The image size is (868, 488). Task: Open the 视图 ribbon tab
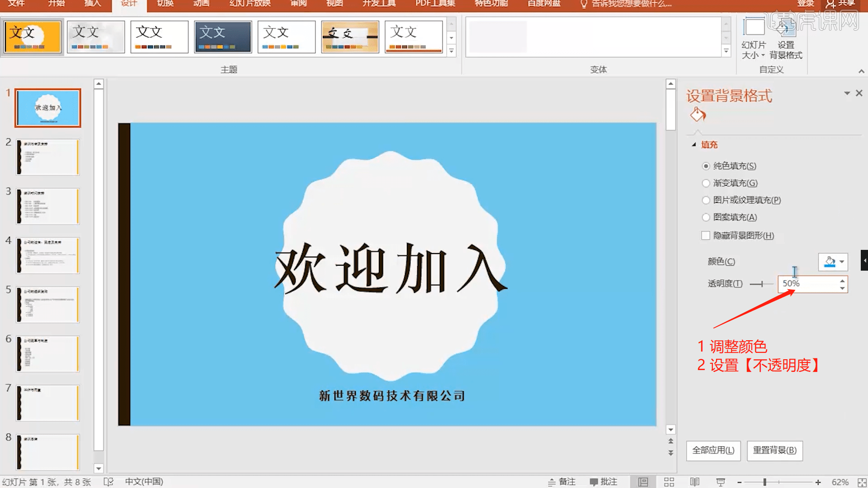click(x=335, y=4)
